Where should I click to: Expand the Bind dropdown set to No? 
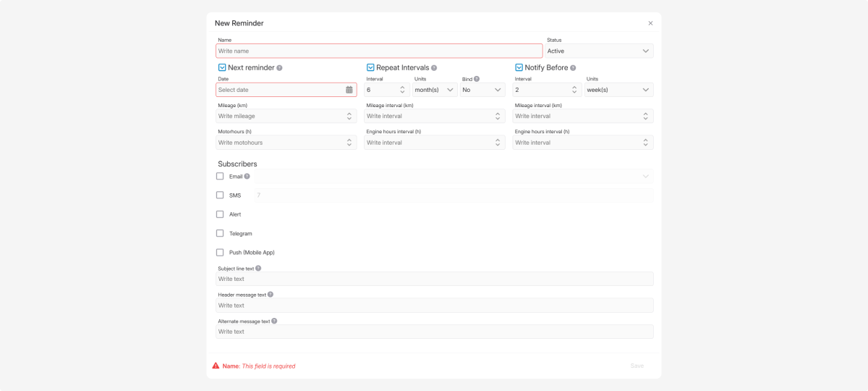pos(482,90)
